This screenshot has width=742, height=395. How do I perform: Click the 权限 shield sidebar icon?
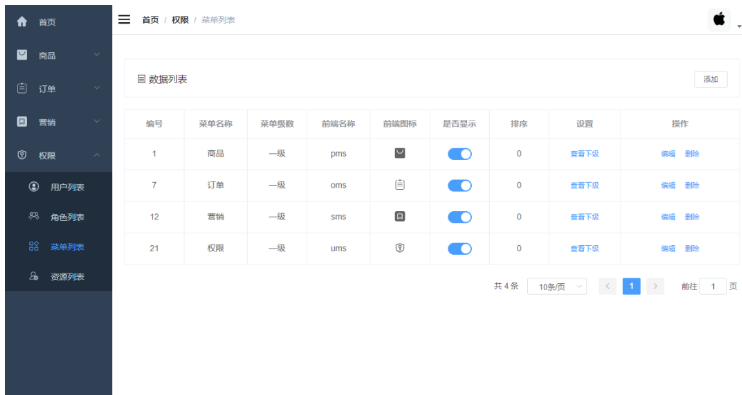coord(22,155)
